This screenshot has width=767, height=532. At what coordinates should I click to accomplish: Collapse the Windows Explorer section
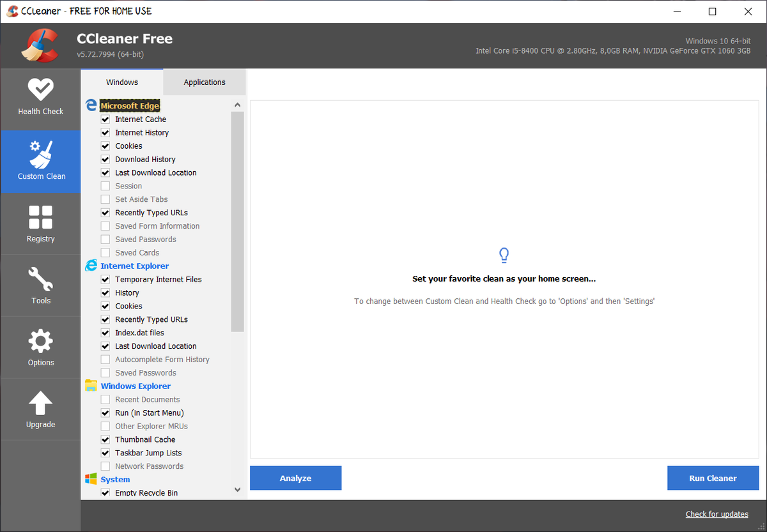click(x=135, y=386)
